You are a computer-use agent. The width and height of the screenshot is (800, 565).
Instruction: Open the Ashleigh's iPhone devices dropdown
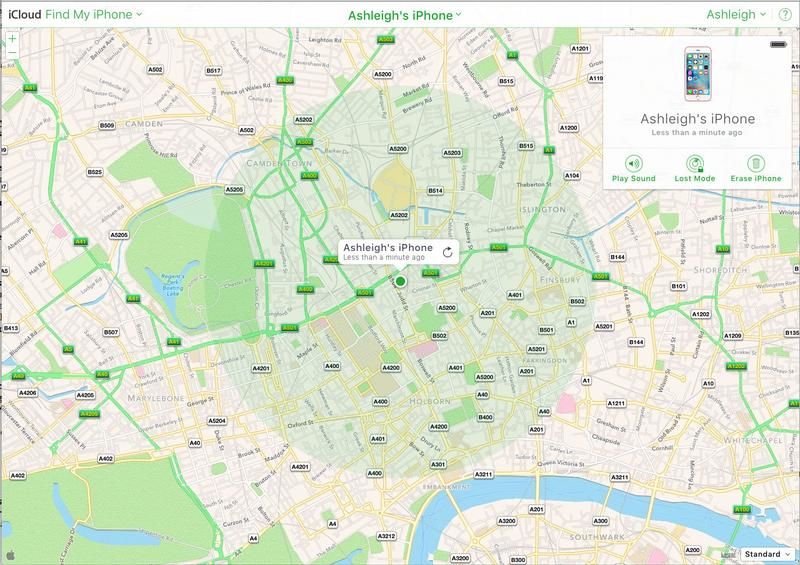tap(405, 15)
